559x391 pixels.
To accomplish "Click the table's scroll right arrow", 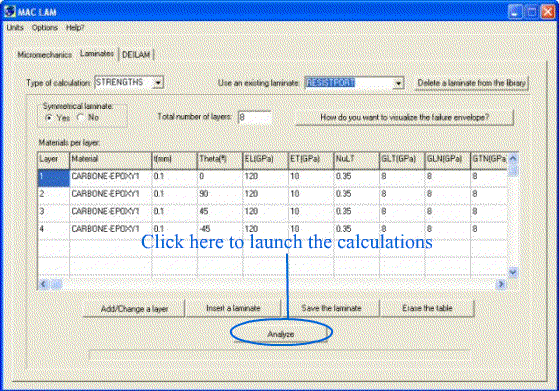I will coord(501,284).
